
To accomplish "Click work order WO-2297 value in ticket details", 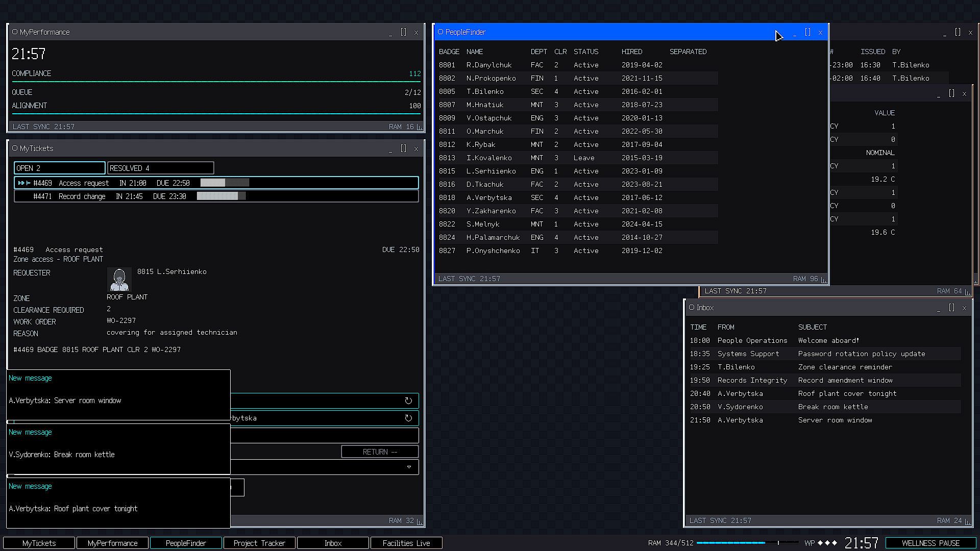I will pyautogui.click(x=121, y=320).
